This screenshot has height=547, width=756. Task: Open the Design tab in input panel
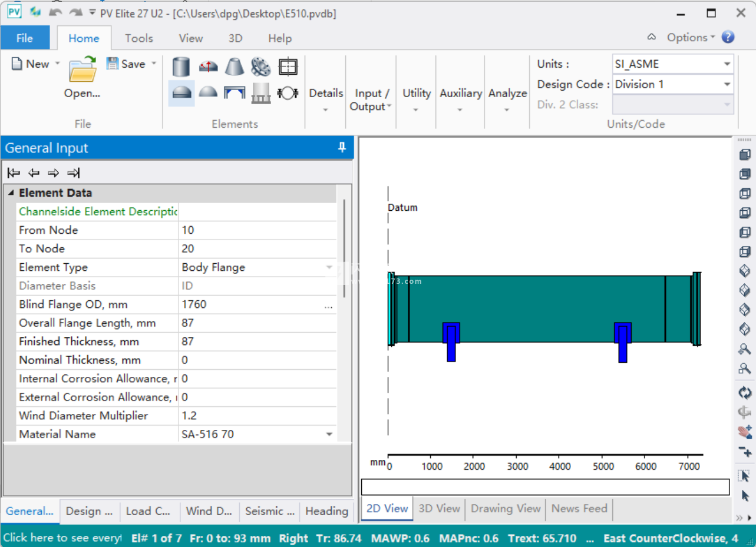pos(90,511)
